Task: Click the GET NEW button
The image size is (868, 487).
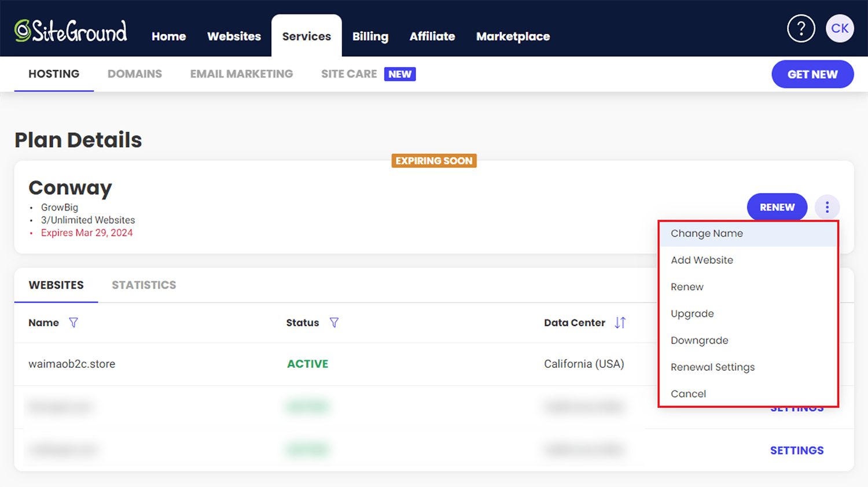Action: point(812,74)
